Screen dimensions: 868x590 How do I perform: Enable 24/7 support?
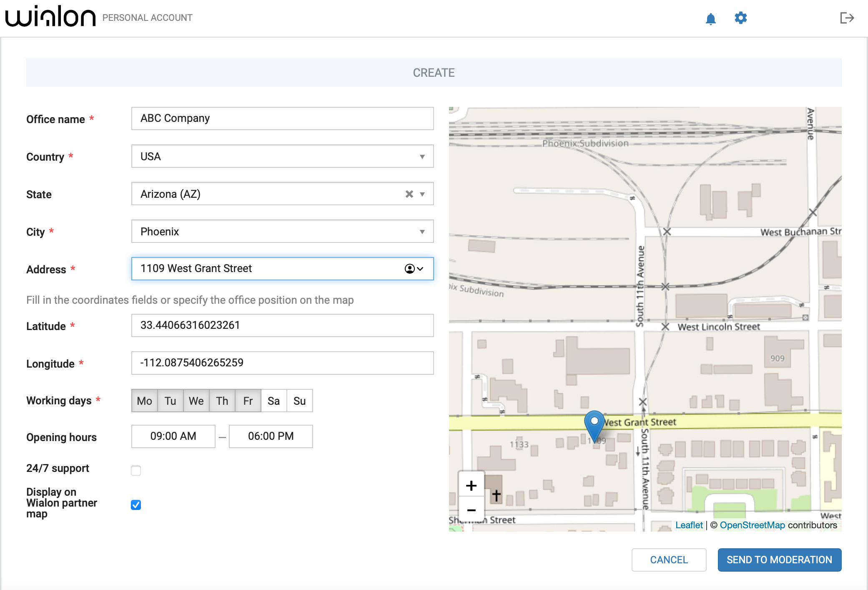pyautogui.click(x=136, y=470)
